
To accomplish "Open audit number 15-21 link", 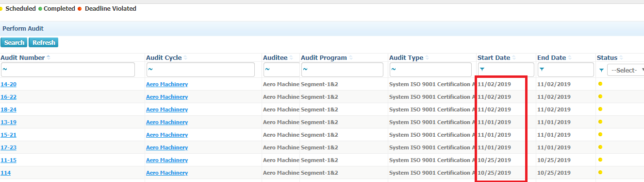I will click(8, 135).
